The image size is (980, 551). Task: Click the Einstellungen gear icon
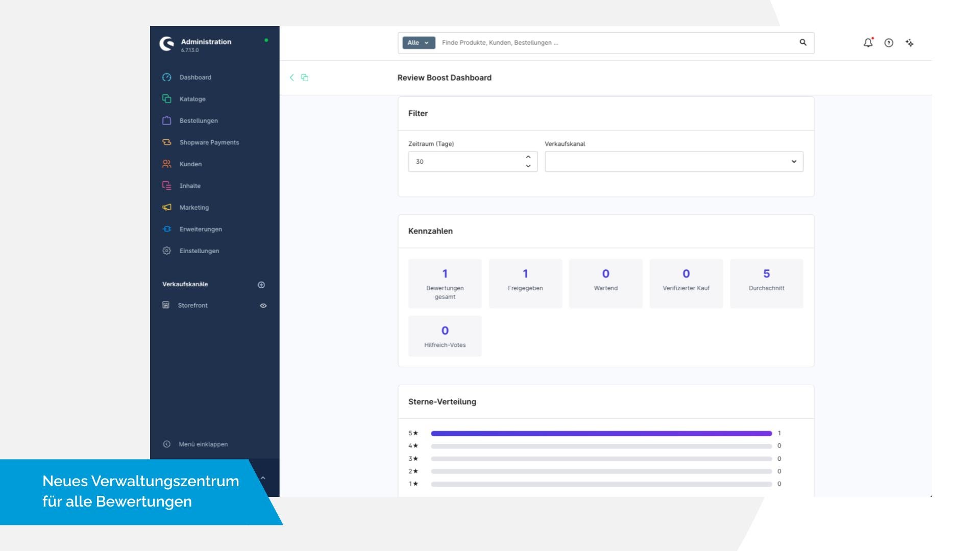pyautogui.click(x=166, y=251)
